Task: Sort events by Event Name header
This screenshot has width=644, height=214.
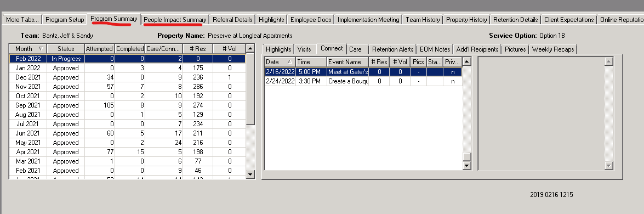Action: (347, 61)
